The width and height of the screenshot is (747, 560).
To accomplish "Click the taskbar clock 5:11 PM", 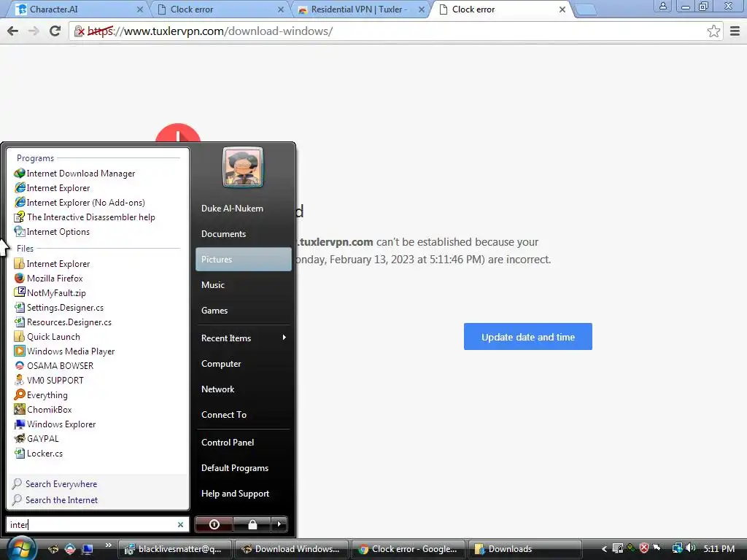I will tap(719, 548).
